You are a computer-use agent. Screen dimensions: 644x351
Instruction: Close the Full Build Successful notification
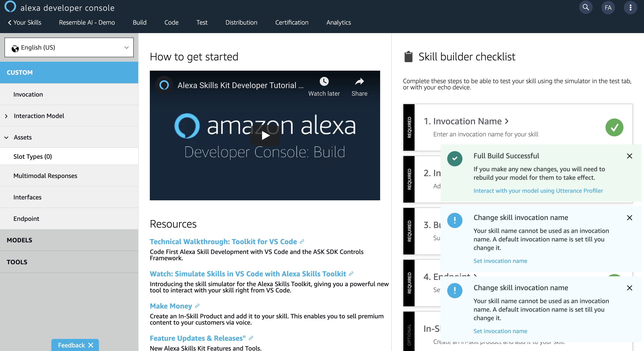click(629, 156)
